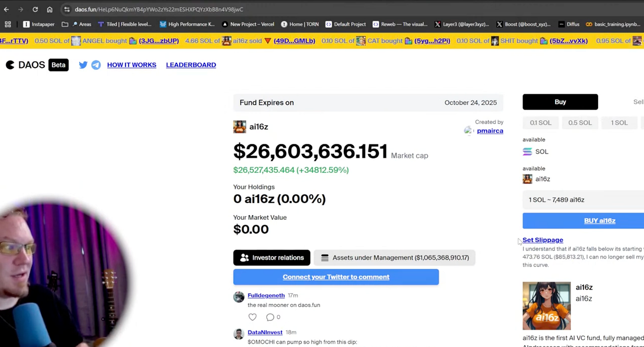Open the Twitter bird icon
Screen dimensions: 644x347
(x=83, y=65)
